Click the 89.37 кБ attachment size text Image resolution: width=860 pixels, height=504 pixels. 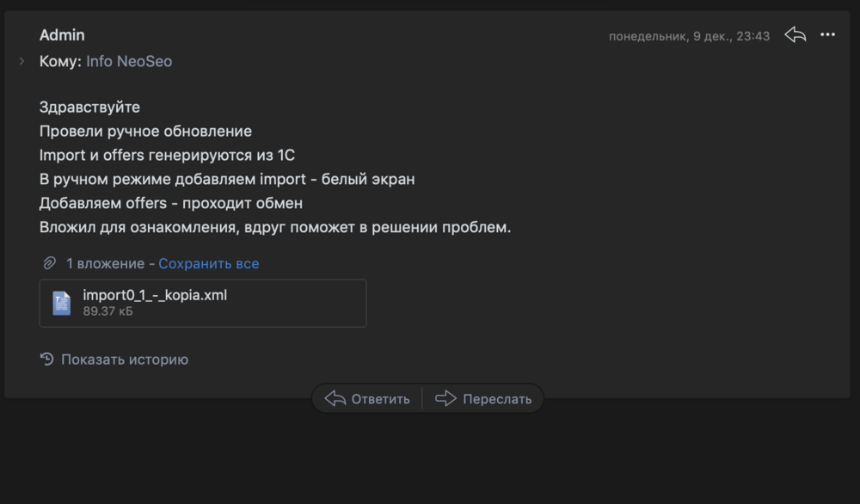pos(108,311)
